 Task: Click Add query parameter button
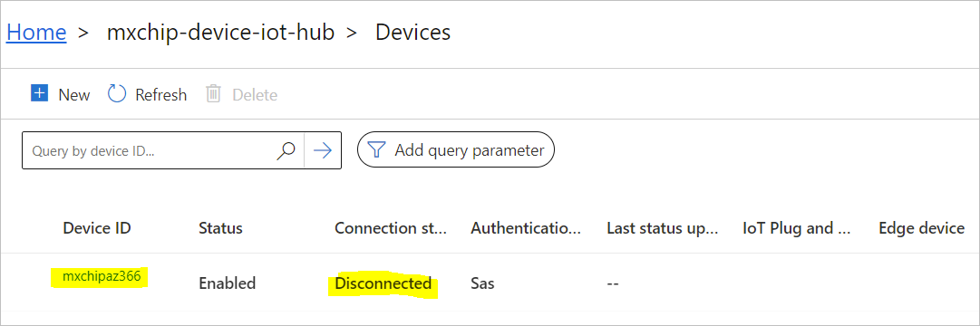456,150
